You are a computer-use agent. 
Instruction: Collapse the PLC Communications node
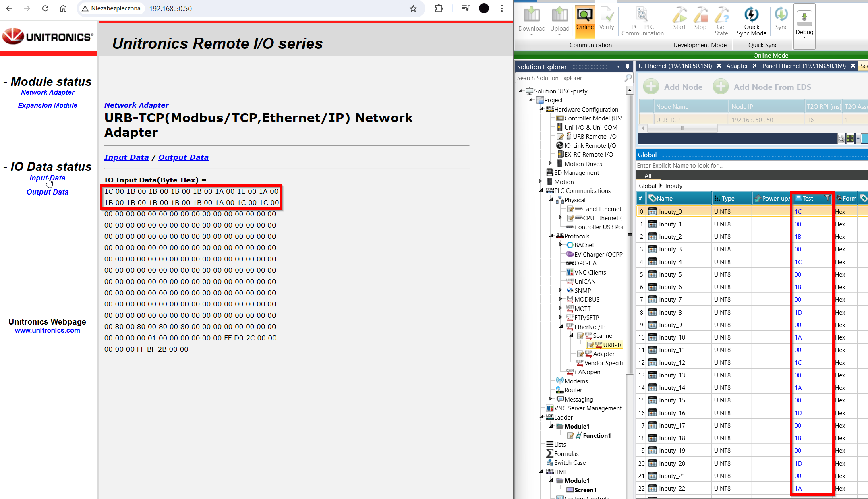(541, 191)
